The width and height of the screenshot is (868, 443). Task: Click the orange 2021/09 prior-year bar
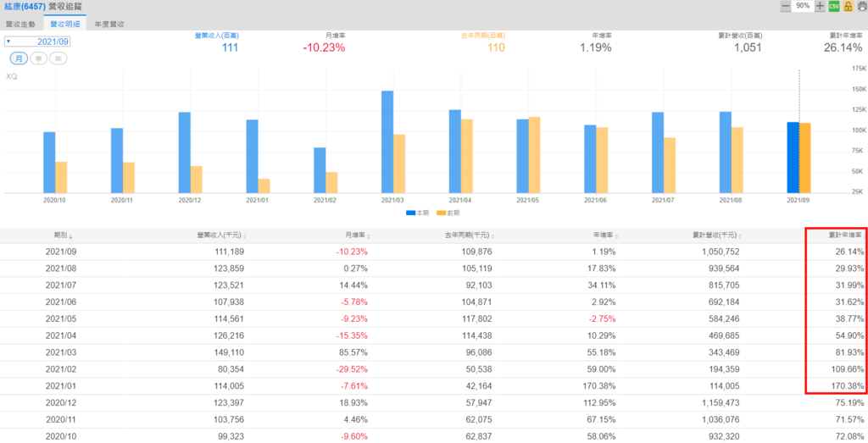pos(805,158)
